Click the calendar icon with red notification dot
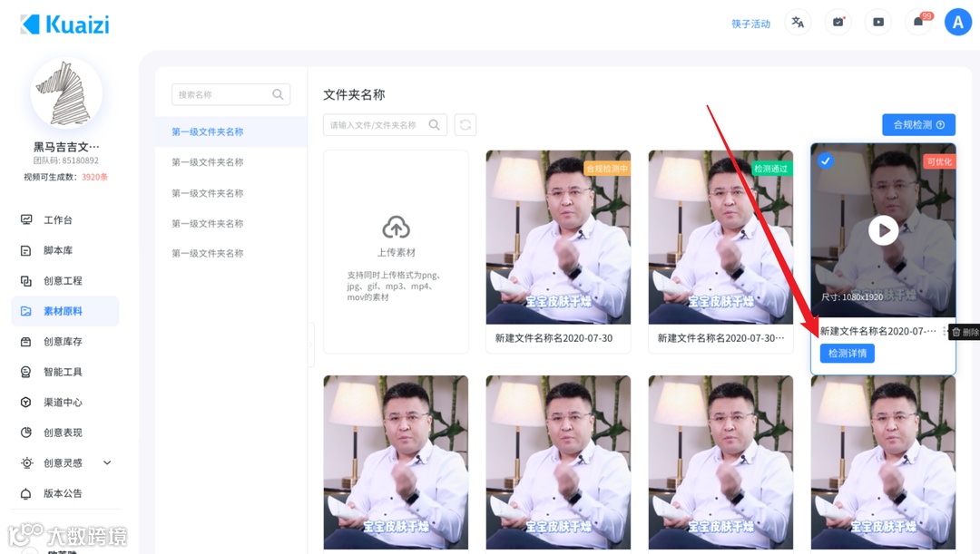980x554 pixels. coord(838,21)
